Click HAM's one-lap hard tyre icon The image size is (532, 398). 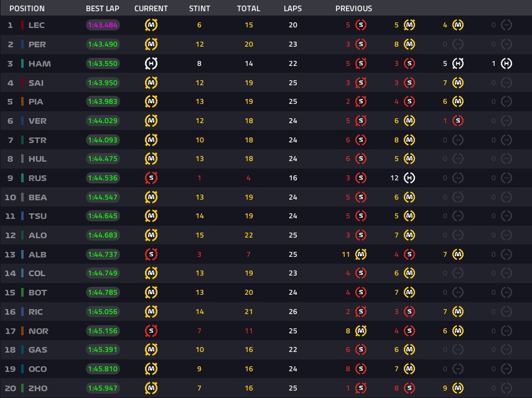[x=506, y=63]
